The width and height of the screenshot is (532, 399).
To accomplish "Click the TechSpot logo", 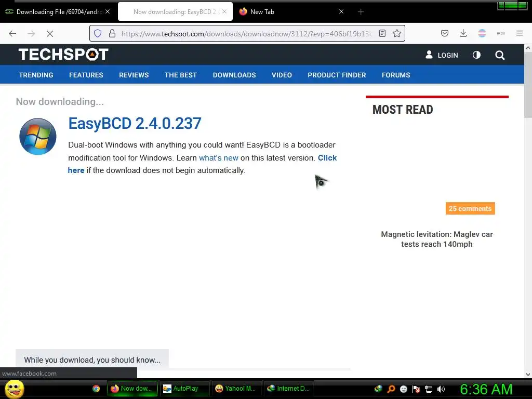I will 63,54.
